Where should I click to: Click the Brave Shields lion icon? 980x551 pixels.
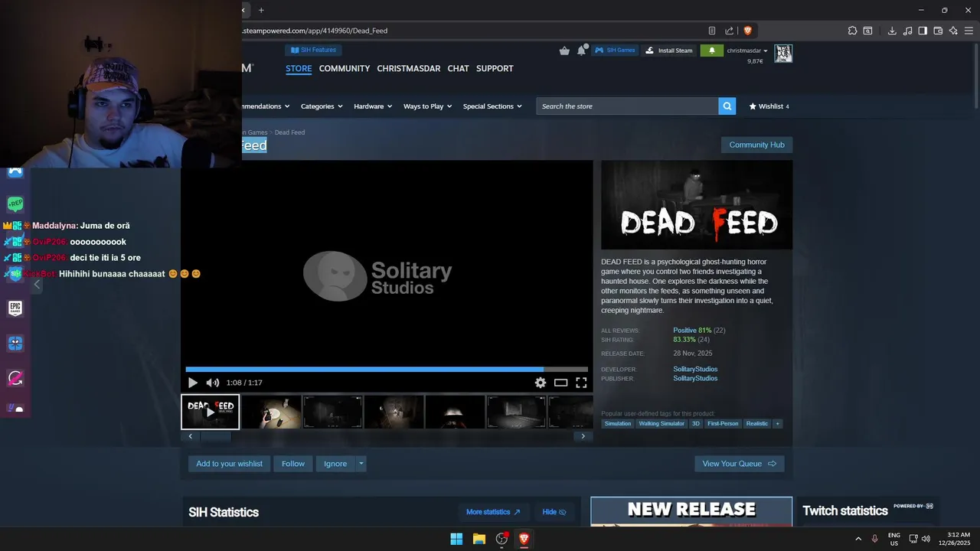(748, 31)
